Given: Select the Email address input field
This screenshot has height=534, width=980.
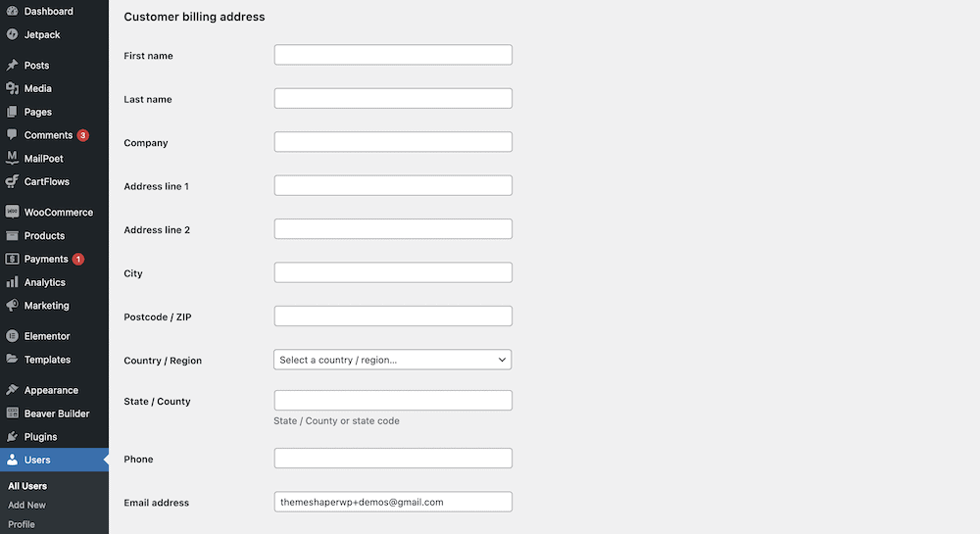Looking at the screenshot, I should click(393, 502).
